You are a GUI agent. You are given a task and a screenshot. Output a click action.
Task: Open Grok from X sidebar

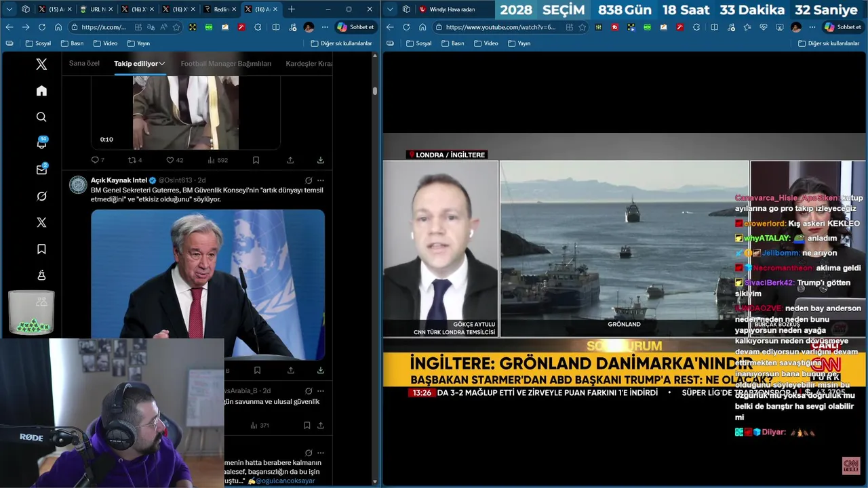point(41,196)
